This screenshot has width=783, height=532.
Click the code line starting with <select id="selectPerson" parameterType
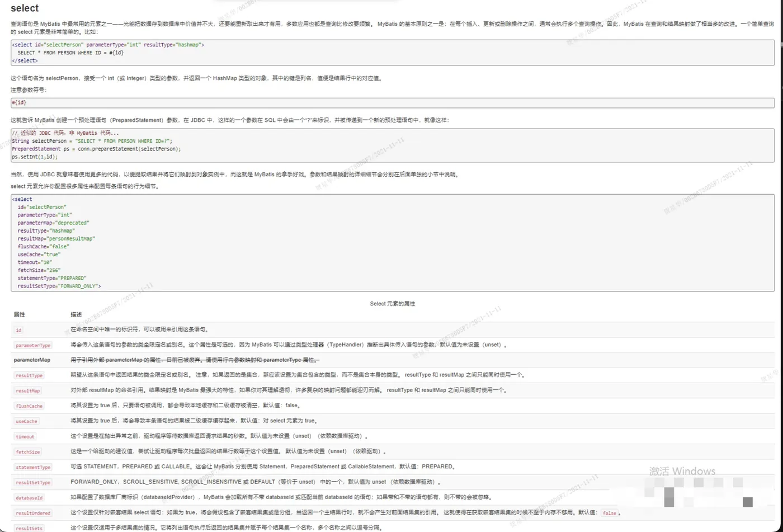108,45
